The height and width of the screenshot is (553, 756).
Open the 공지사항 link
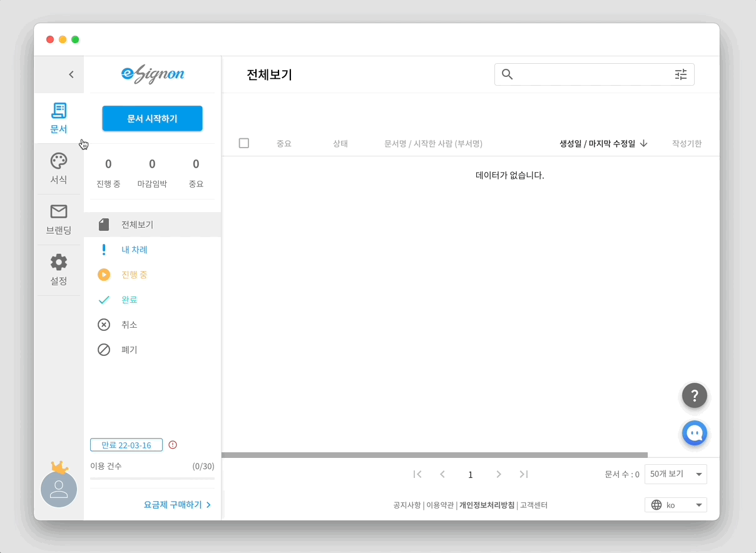[x=407, y=505]
